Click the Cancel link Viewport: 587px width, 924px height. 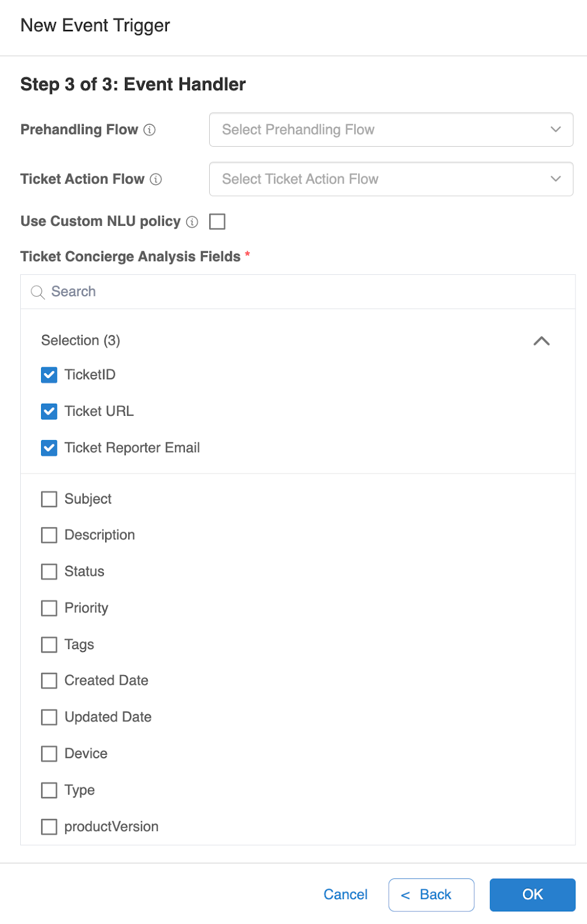coord(345,895)
